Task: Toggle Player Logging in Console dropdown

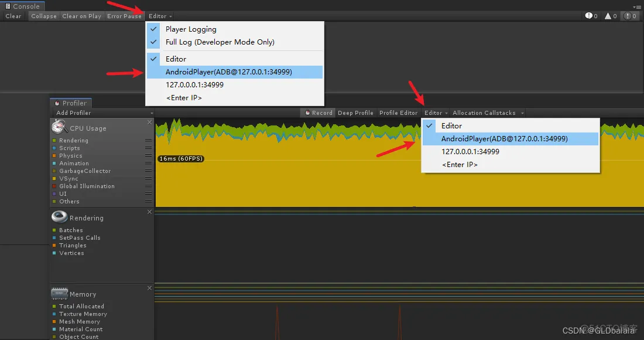Action: pyautogui.click(x=235, y=29)
